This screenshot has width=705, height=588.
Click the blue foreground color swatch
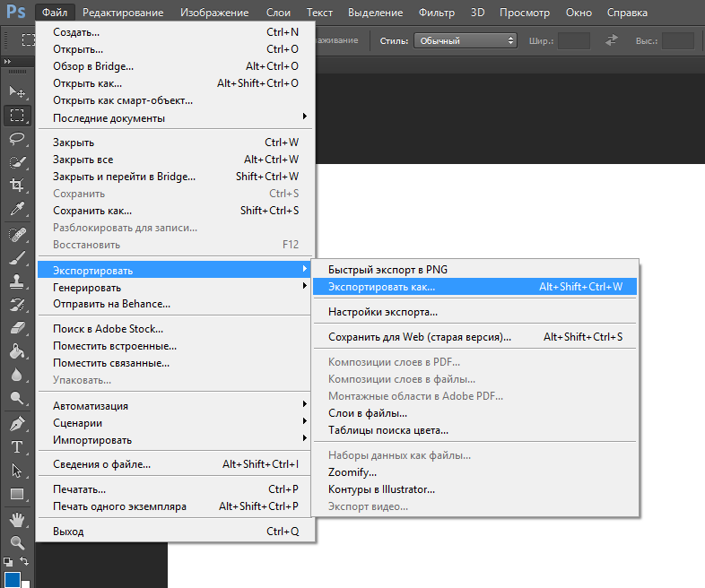[x=13, y=580]
